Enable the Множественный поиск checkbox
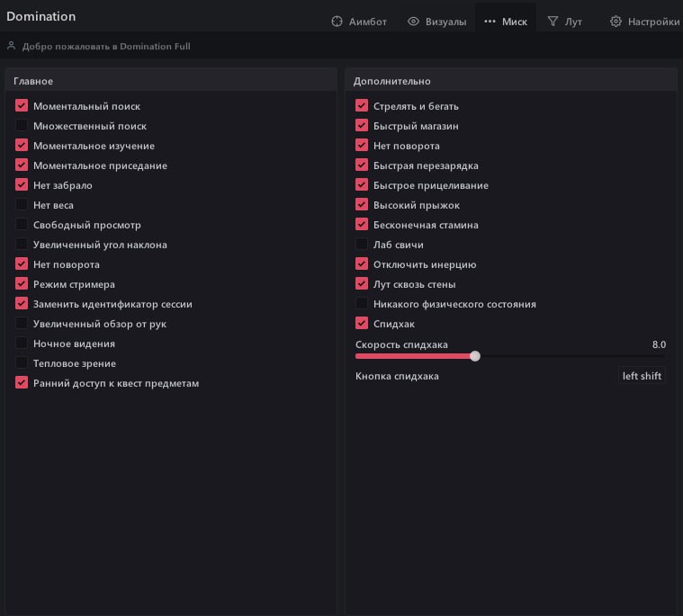The width and height of the screenshot is (683, 616). tap(22, 126)
